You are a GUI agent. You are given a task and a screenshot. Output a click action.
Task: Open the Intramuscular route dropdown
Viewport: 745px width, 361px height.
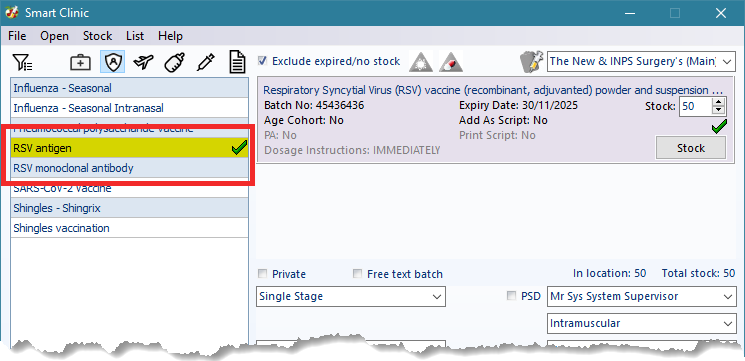coord(641,323)
